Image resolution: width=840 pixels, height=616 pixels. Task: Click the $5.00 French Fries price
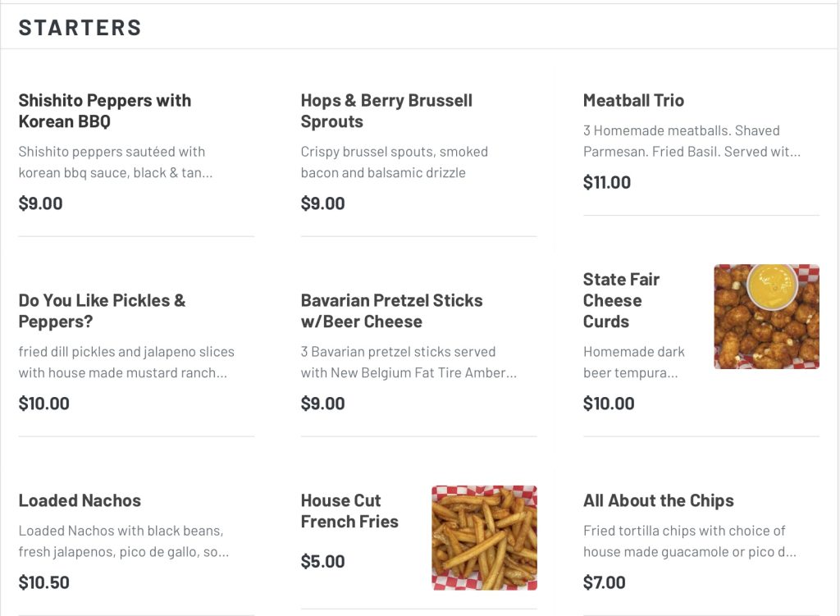point(322,562)
